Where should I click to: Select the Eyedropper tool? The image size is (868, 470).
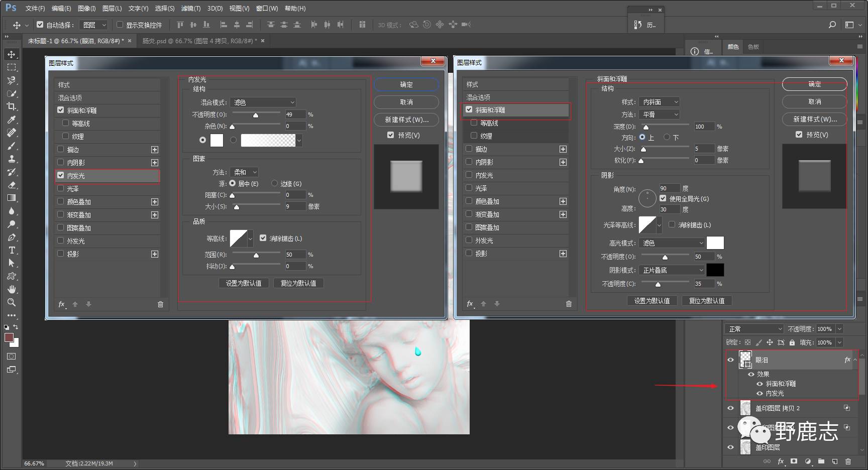tap(11, 120)
